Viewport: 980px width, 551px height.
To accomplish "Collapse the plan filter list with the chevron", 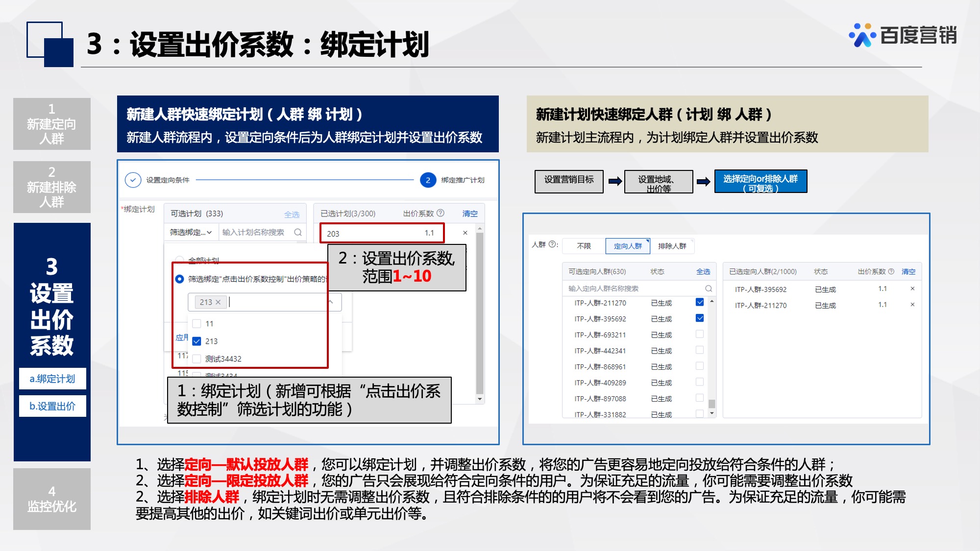I will pyautogui.click(x=331, y=302).
